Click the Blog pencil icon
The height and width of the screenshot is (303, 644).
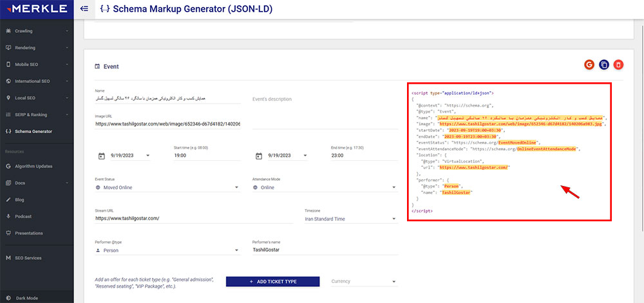[8, 199]
